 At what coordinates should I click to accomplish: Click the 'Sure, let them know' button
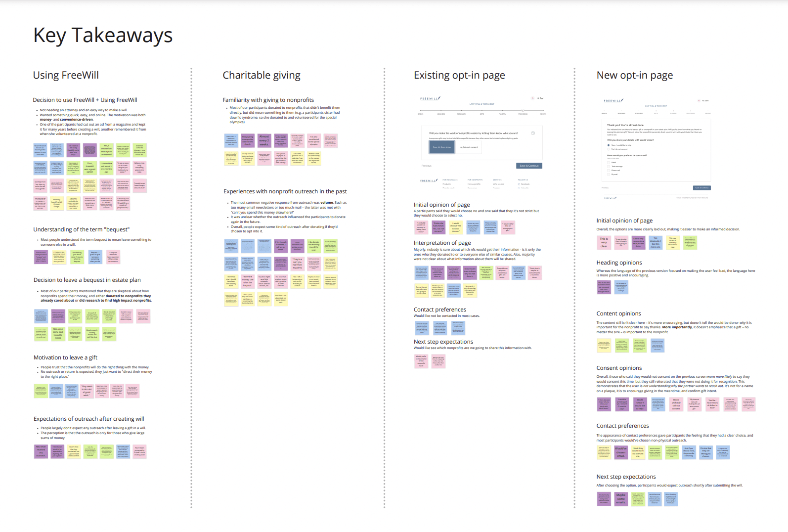442,147
